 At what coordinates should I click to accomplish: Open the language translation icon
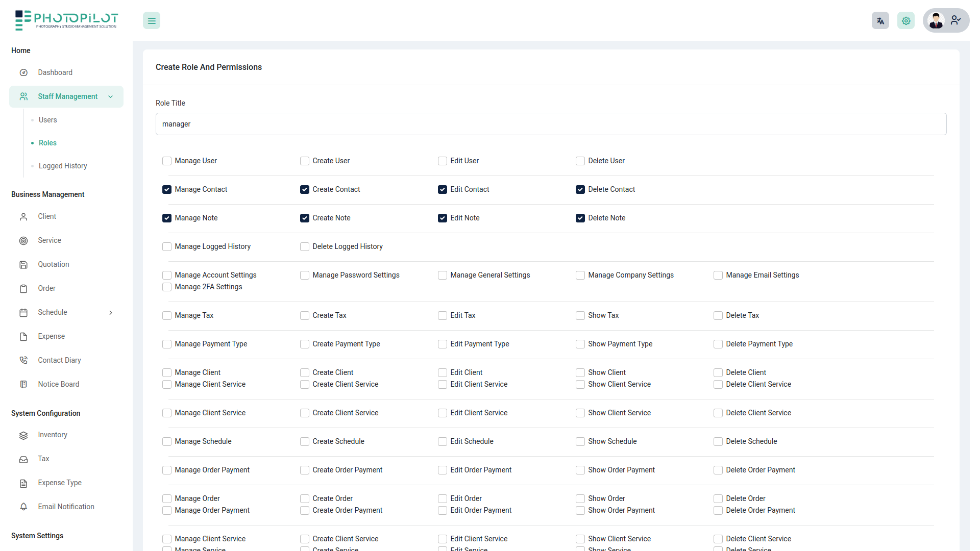[880, 21]
